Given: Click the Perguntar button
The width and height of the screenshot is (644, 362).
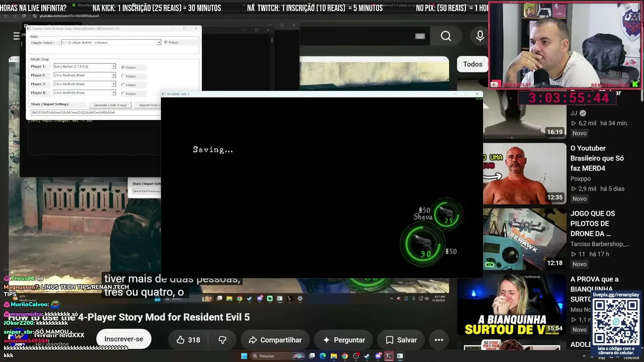Looking at the screenshot, I should [344, 340].
